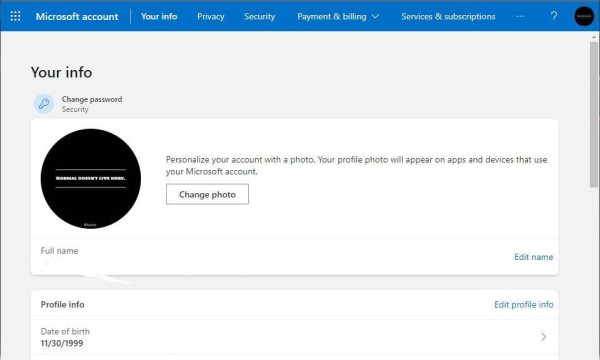
Task: Click the Date of birth value 11/30/1999
Action: coord(62,343)
